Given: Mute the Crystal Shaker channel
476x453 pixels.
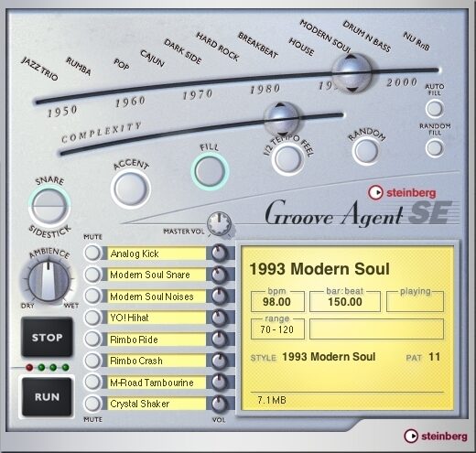Looking at the screenshot, I should click(92, 404).
